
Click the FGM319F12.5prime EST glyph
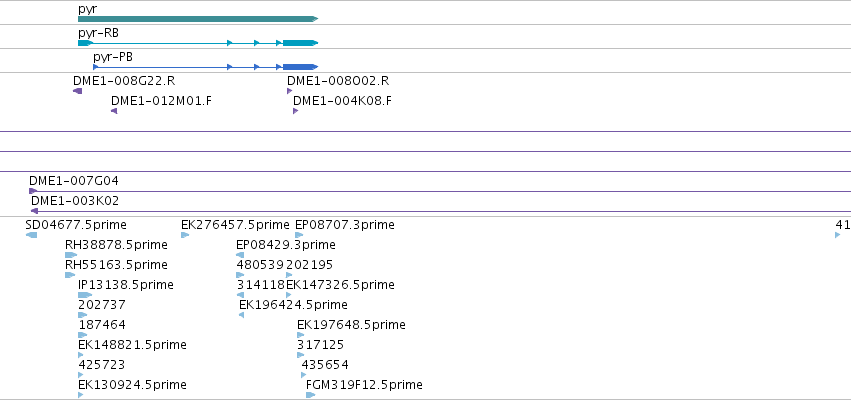click(x=310, y=395)
